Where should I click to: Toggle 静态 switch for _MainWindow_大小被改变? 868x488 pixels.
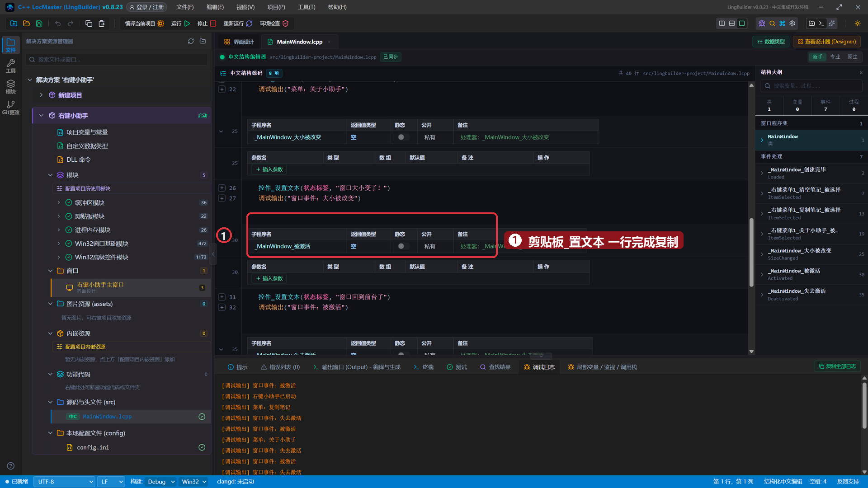[404, 137]
